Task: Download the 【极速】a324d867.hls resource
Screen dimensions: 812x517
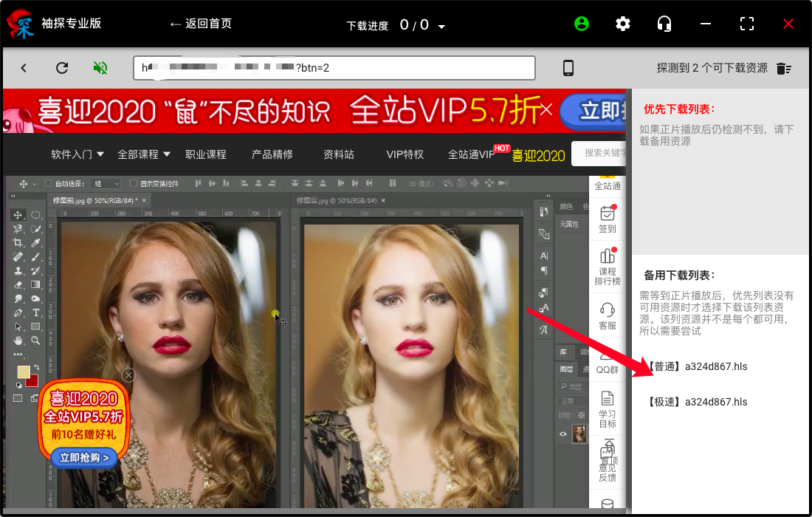Action: [698, 402]
